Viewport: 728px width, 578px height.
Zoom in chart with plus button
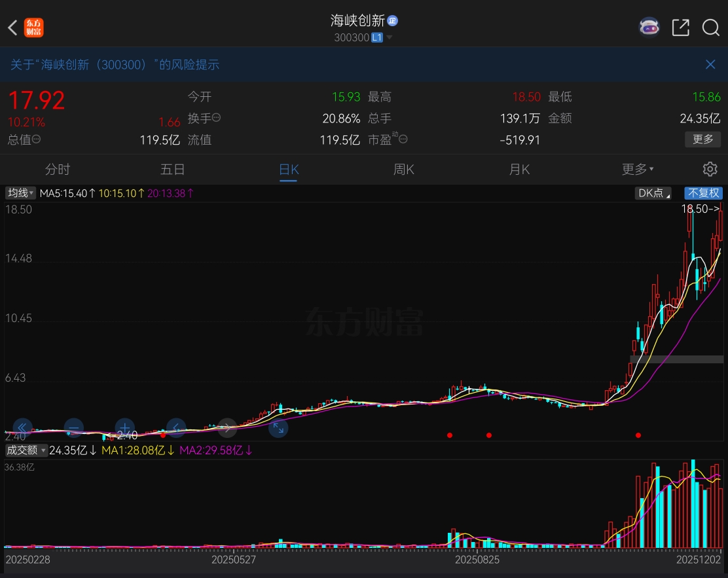(x=124, y=428)
